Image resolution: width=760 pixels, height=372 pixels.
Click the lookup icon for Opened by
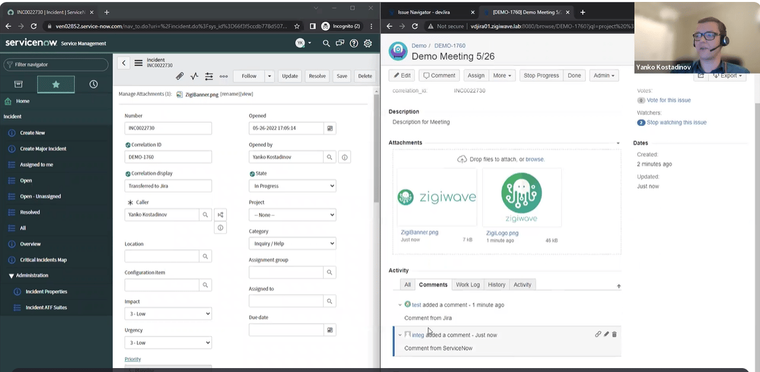[330, 157]
